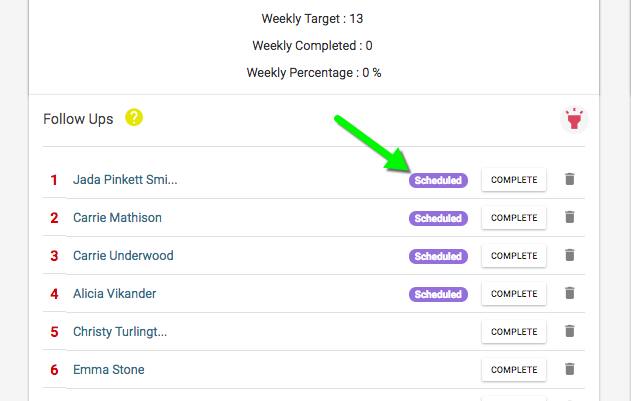Click Scheduled badge on Carrie Mathison row
The image size is (631, 401).
(438, 218)
